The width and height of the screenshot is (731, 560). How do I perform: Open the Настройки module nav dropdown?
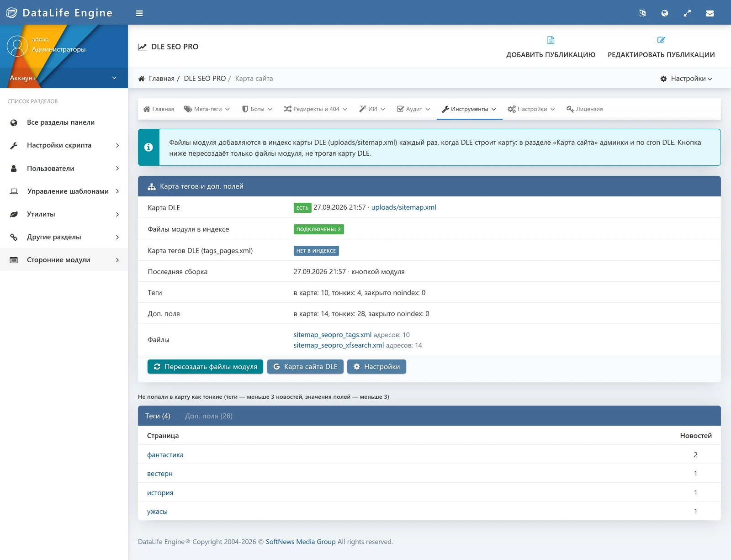531,109
